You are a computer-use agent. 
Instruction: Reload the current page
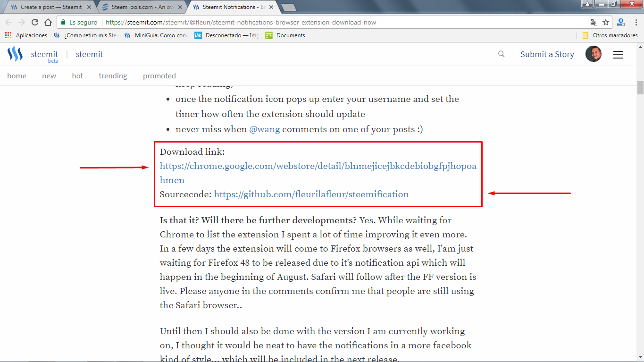pyautogui.click(x=35, y=22)
